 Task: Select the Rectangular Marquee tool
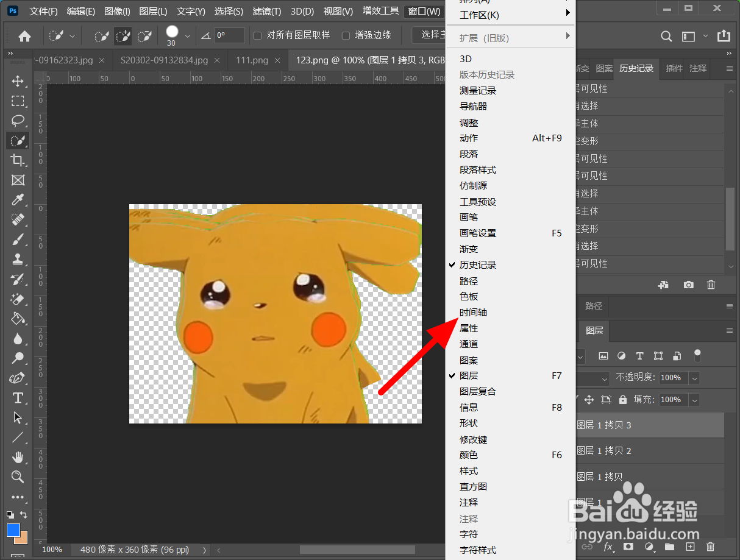18,101
